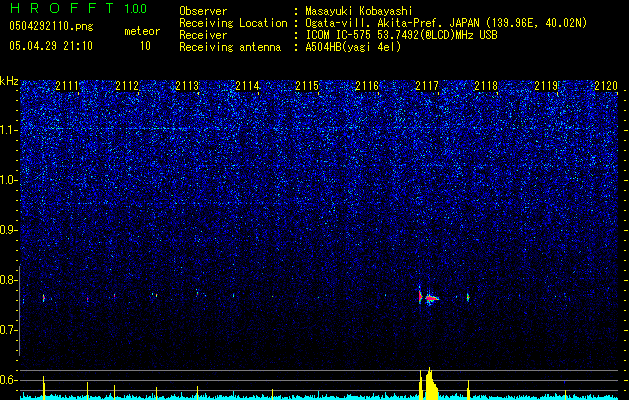This screenshot has height=400, width=629.
Task: Click time marker 2112
Action: [x=127, y=86]
